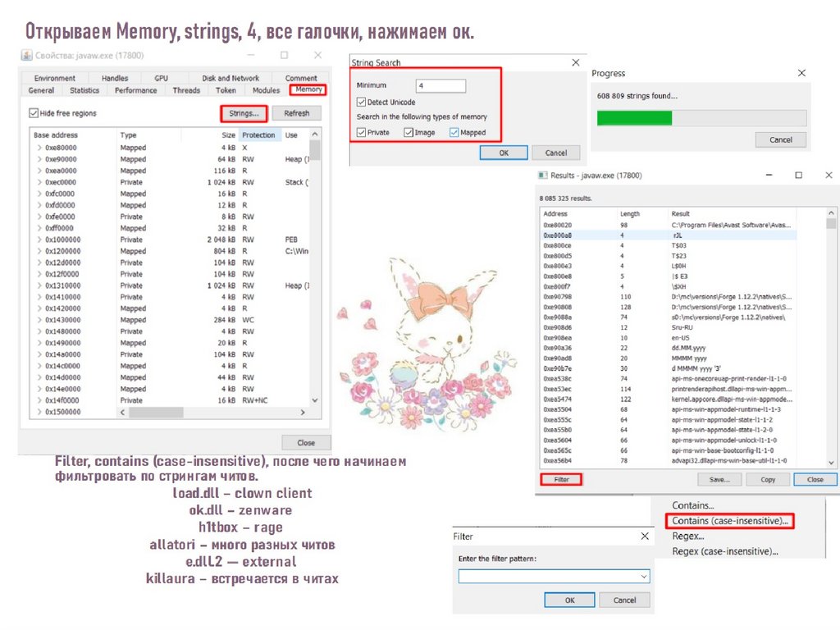Click the javaw.exe properties window icon
The image size is (840, 630).
(25, 55)
